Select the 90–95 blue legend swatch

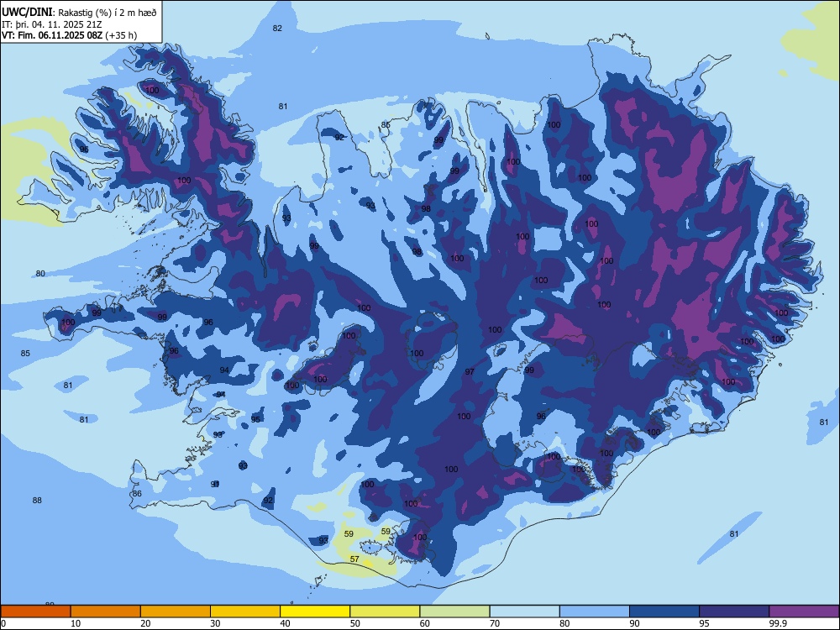point(664,612)
